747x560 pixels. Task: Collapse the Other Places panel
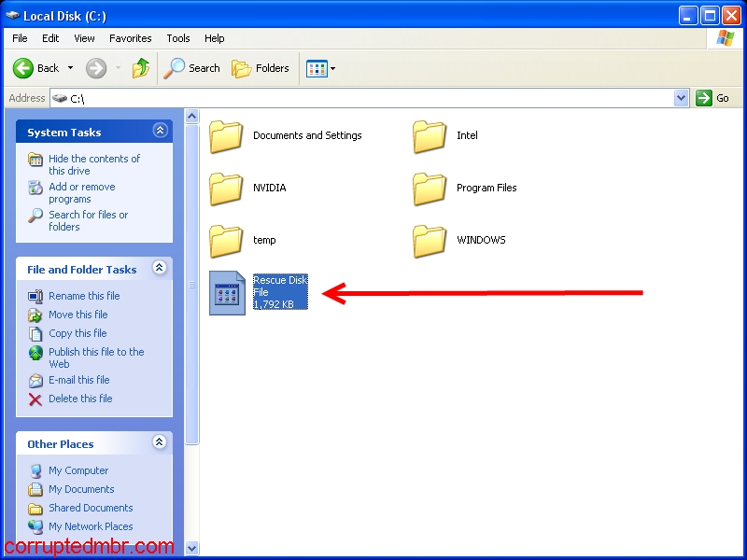tap(160, 443)
